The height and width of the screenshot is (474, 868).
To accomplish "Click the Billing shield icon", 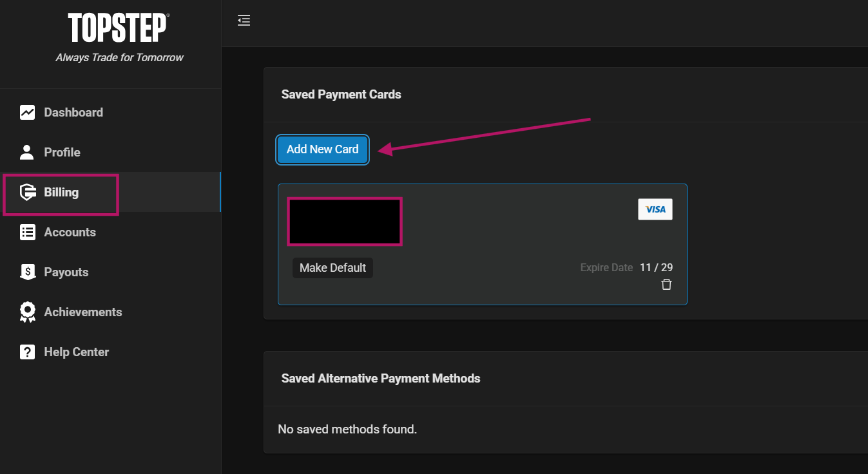I will coord(27,193).
